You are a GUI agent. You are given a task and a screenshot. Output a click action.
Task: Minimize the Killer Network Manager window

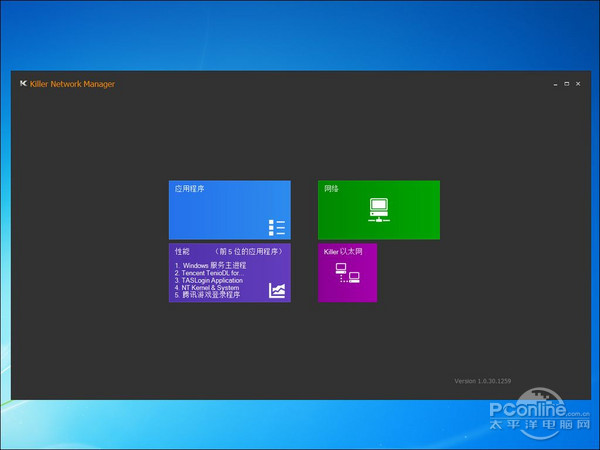pos(555,84)
